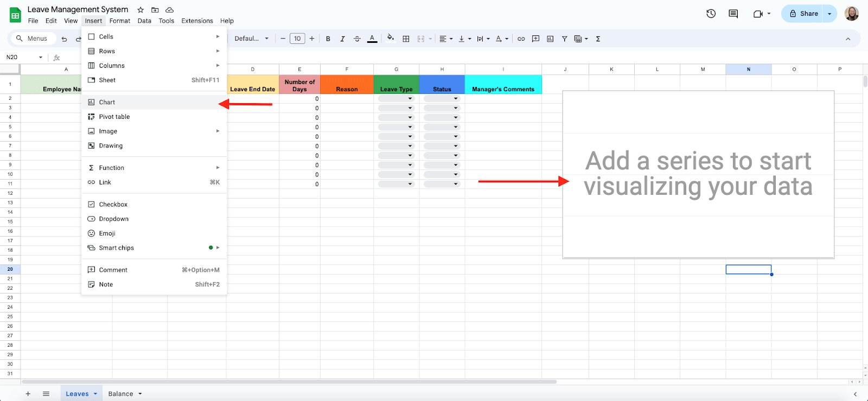868x401 pixels.
Task: Open the table views dropdown icon
Action: pos(581,39)
